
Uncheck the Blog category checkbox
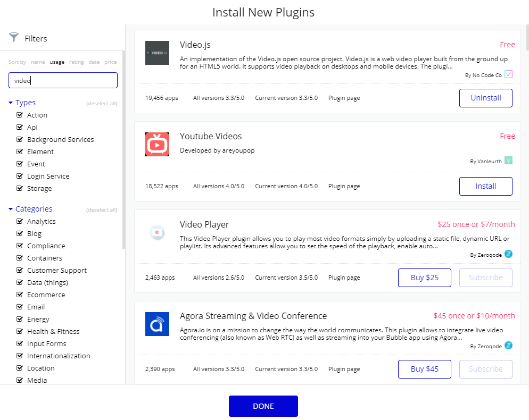coord(20,233)
